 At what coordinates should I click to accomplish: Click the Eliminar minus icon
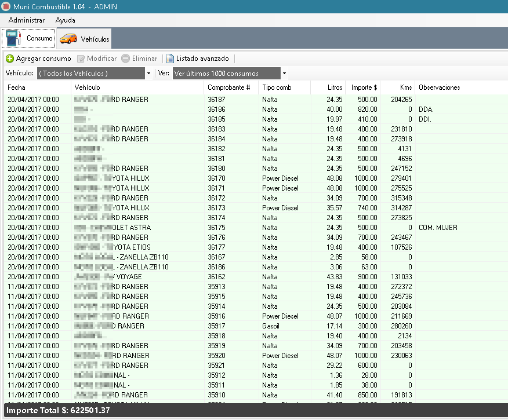(125, 59)
